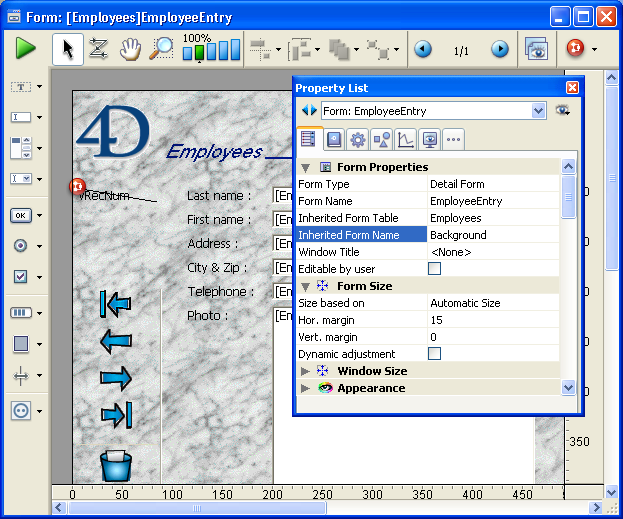The image size is (623, 519).
Task: Go to next form page arrow
Action: (x=499, y=49)
